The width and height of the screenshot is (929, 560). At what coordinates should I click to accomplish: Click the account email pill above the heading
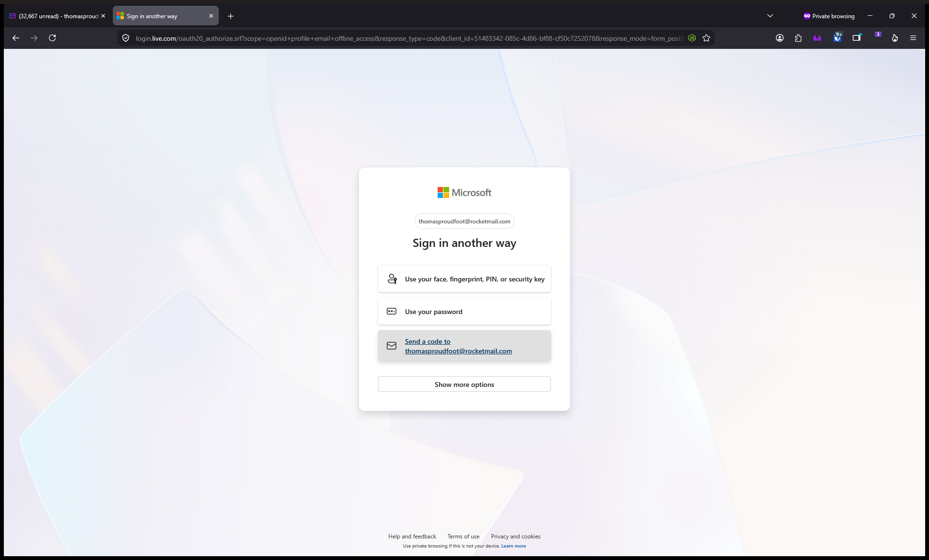pos(464,222)
